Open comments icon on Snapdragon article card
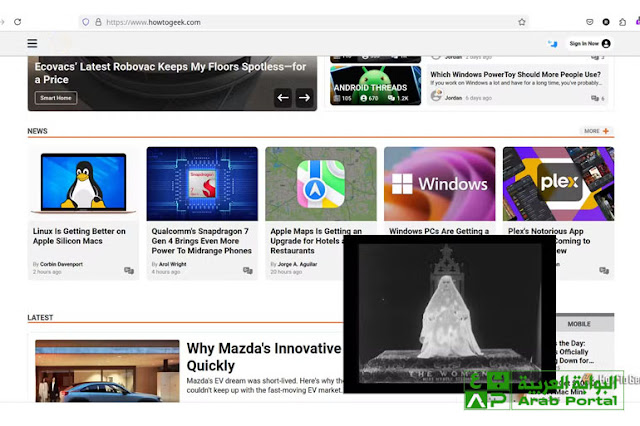 (248, 271)
